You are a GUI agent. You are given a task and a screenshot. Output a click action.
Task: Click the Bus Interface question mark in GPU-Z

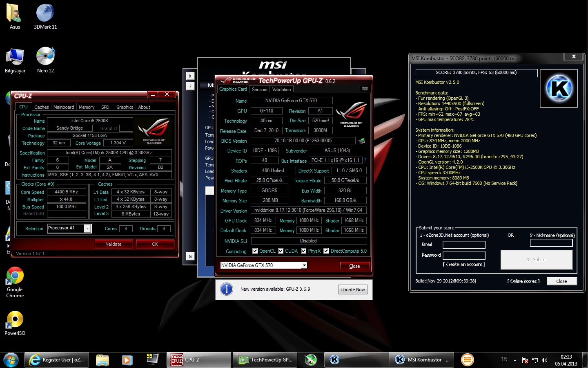pos(365,160)
